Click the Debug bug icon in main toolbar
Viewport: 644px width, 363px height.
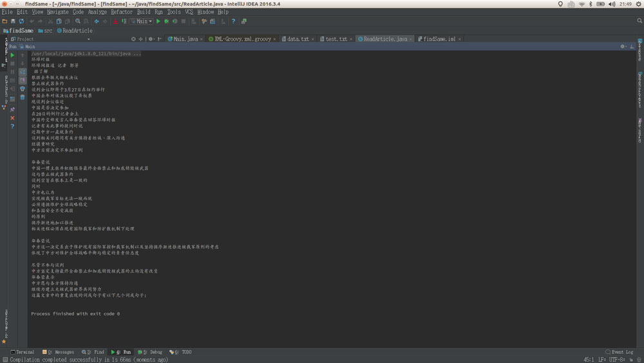coord(166,21)
